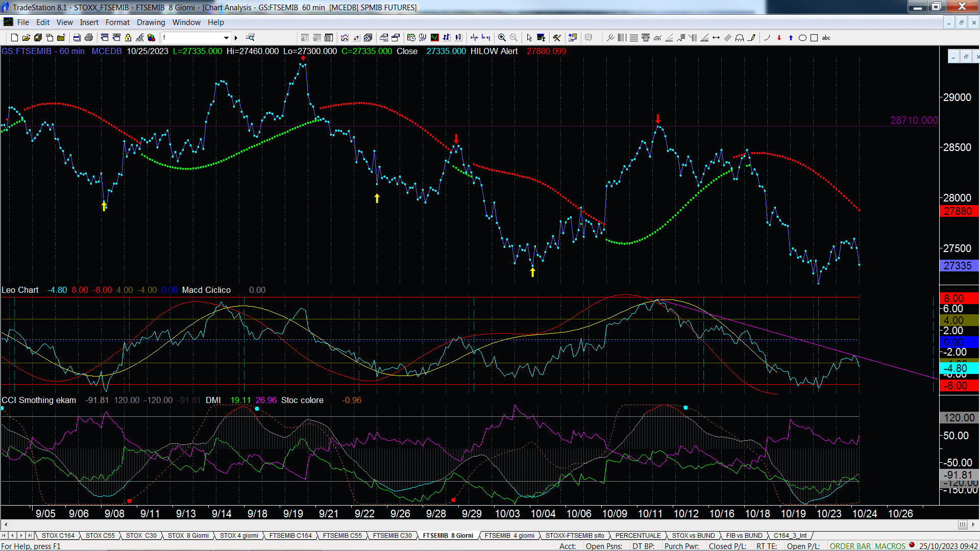Select the ellipse drawing tool
980x551 pixels.
click(x=802, y=38)
